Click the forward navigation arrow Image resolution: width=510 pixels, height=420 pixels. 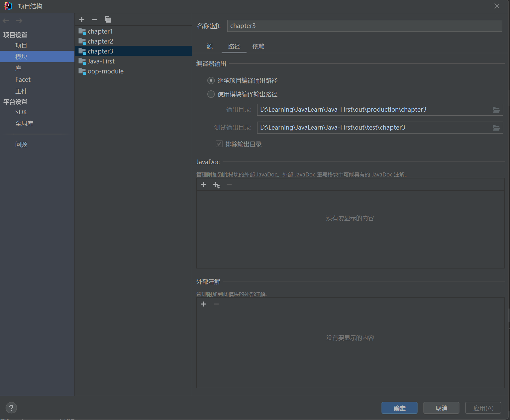coord(19,21)
